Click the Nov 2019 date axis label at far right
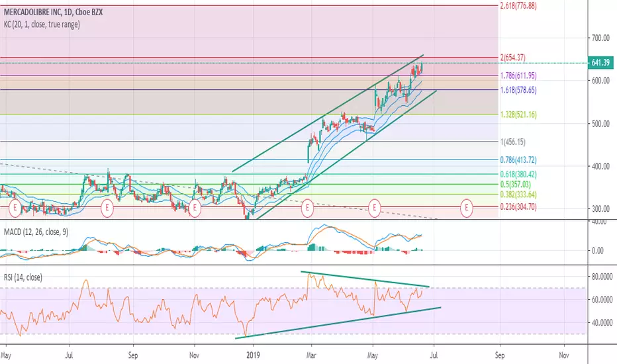Screen dimensions: 617x364 tap(564, 355)
